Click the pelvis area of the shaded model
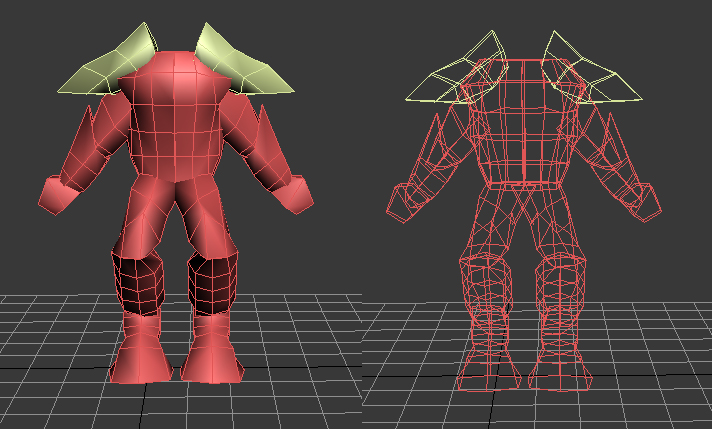This screenshot has width=712, height=429. pyautogui.click(x=175, y=195)
